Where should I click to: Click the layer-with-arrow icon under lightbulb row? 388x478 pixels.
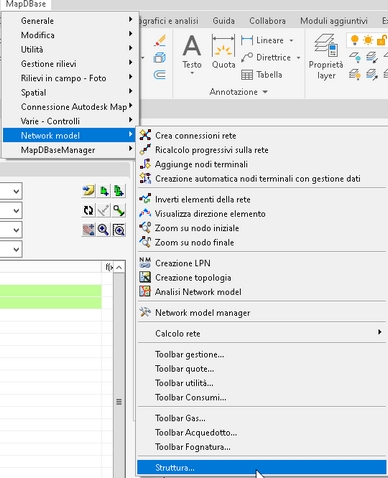point(372,57)
